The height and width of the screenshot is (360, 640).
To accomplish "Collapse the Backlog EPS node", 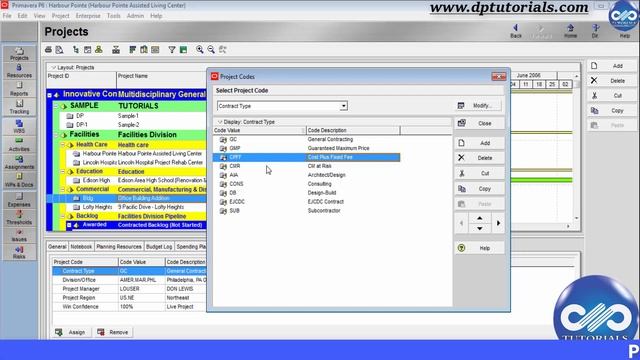I will click(x=62, y=216).
